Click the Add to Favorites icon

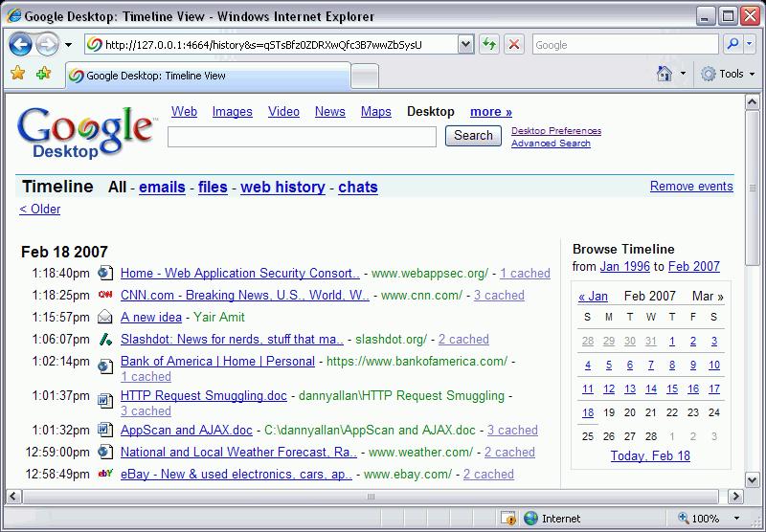coord(43,74)
